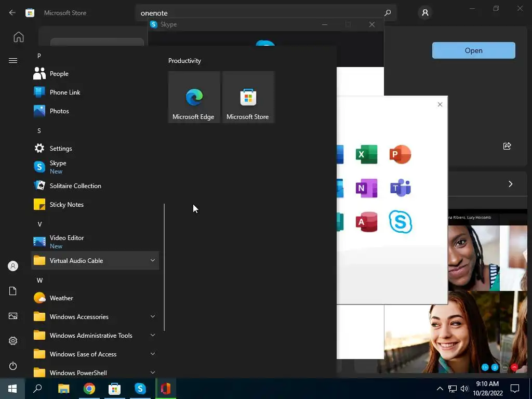Expand Windows Administrative Tools folder

(95, 335)
